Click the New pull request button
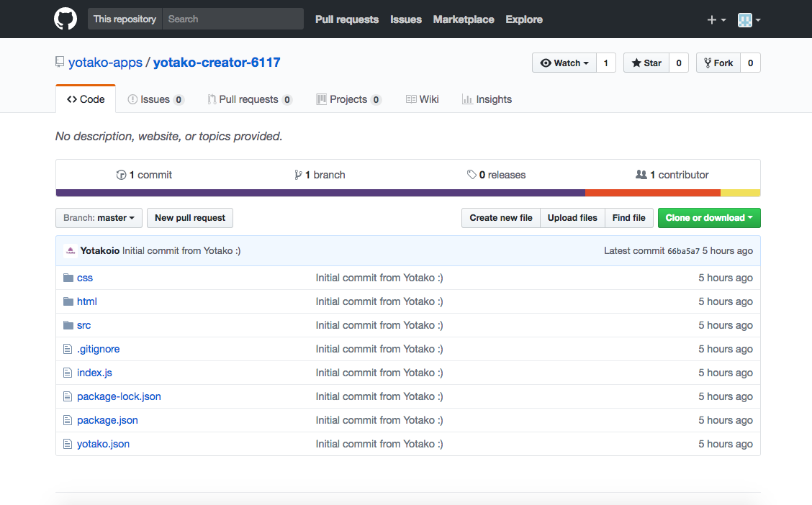This screenshot has height=505, width=812. point(190,218)
